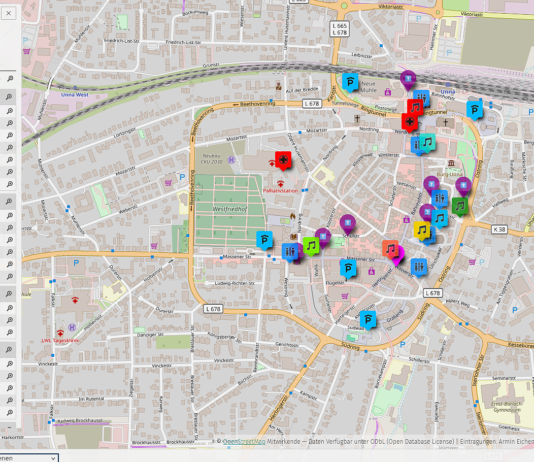Click the purple pin above Schäferstr label

click(348, 224)
